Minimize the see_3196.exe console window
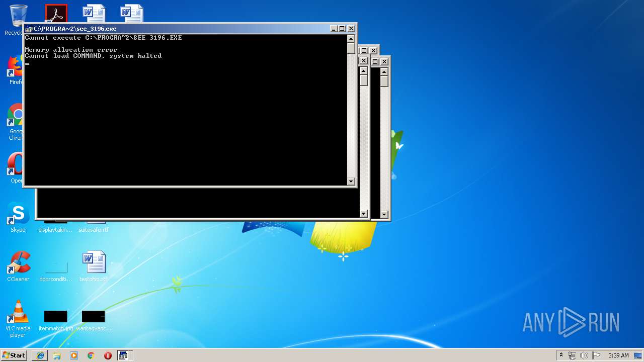The width and height of the screenshot is (644, 362). (333, 29)
